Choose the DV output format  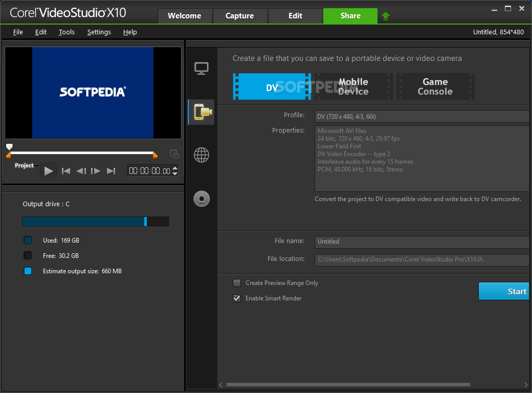[272, 86]
